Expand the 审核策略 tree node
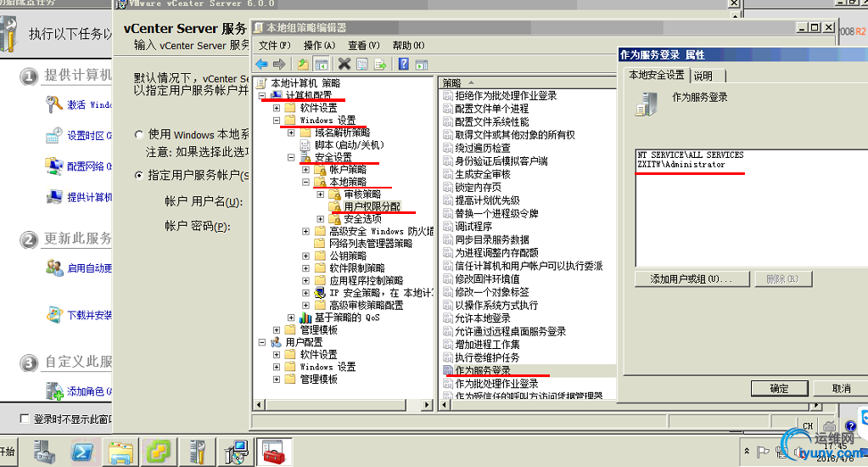This screenshot has width=868, height=467. (x=320, y=194)
